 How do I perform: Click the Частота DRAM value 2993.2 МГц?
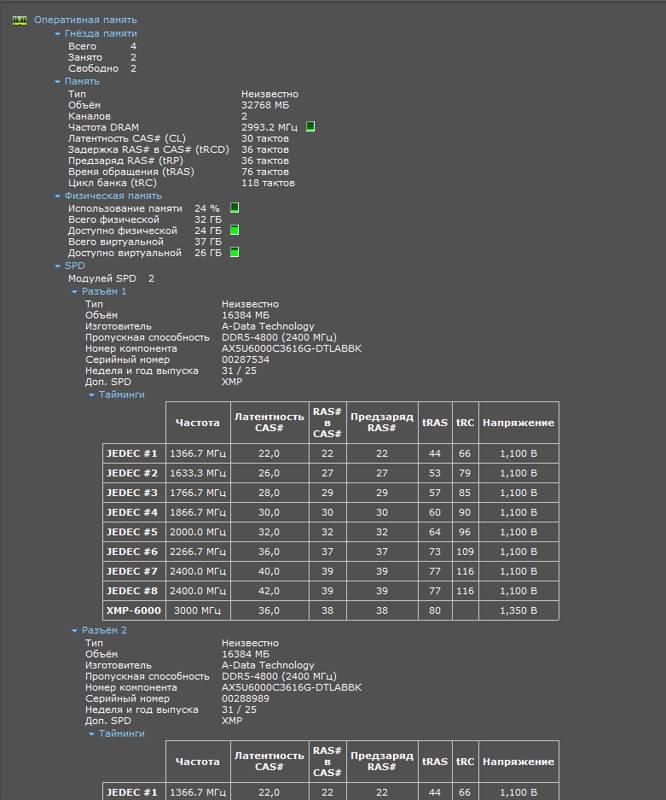pyautogui.click(x=269, y=127)
